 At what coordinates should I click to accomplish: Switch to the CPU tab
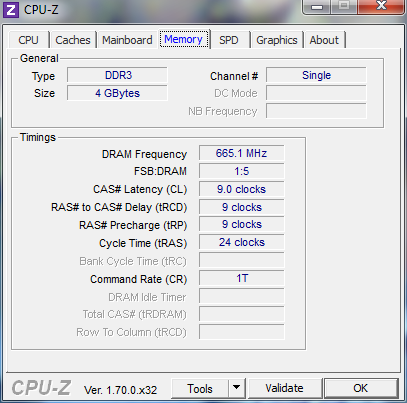tap(28, 40)
